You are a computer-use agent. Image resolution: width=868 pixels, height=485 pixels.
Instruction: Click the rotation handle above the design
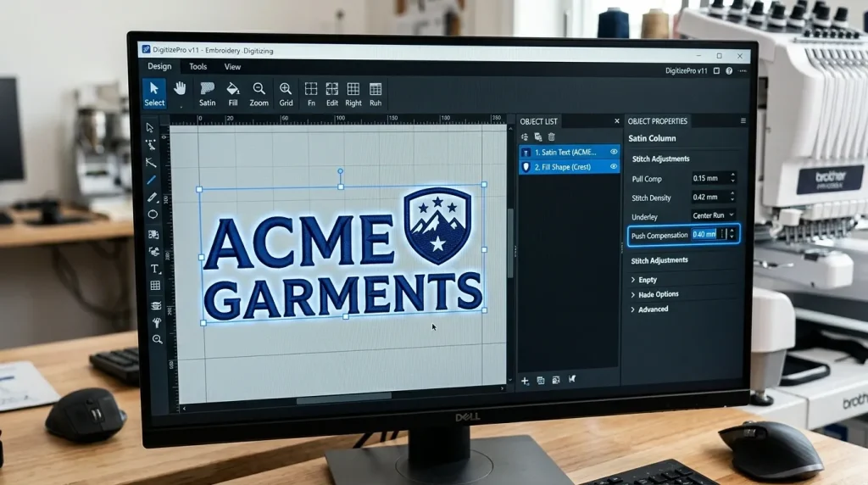341,171
